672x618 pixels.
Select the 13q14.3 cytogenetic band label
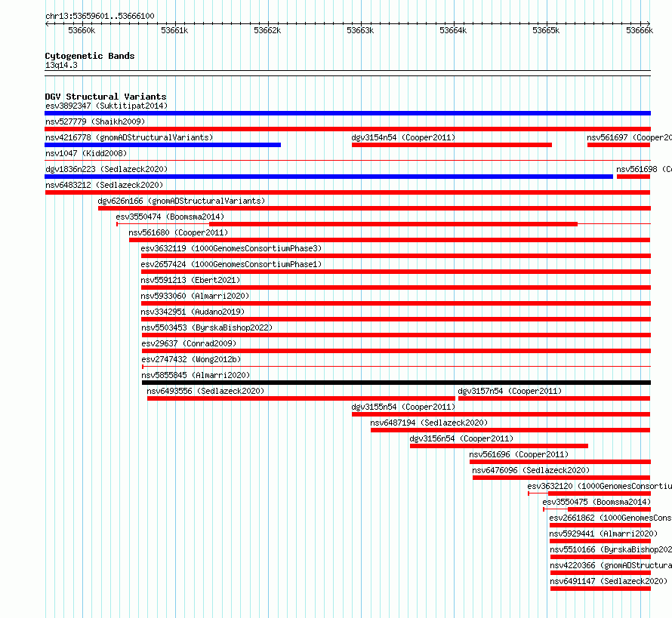[61, 65]
